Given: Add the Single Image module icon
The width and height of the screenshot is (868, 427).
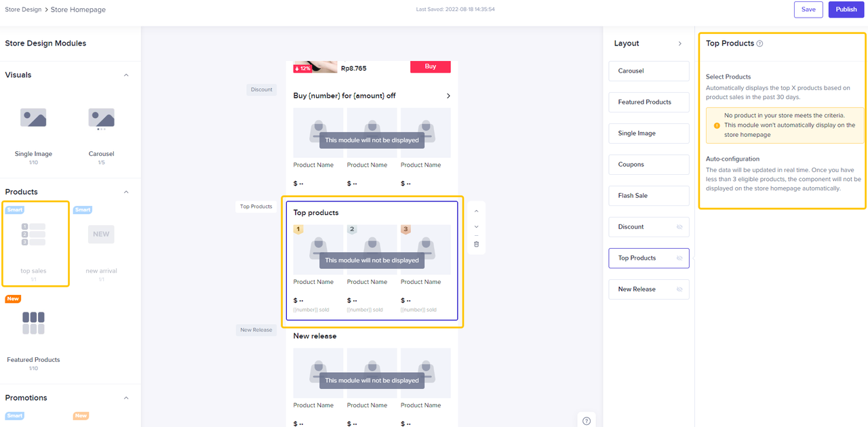Looking at the screenshot, I should [x=33, y=119].
